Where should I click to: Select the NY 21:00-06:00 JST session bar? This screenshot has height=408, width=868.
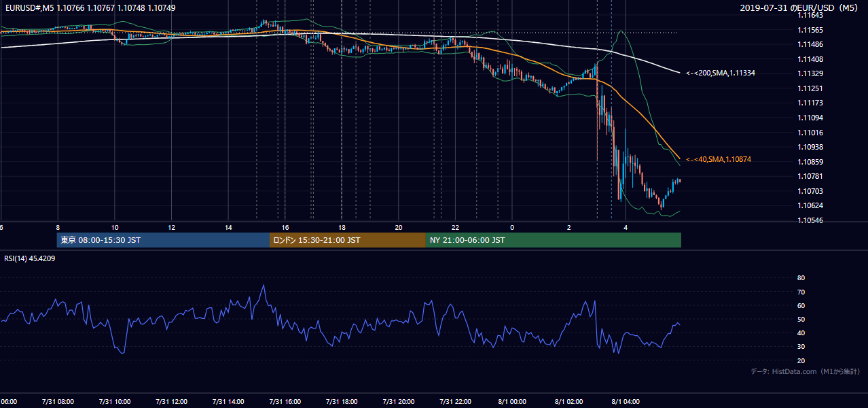tap(554, 240)
